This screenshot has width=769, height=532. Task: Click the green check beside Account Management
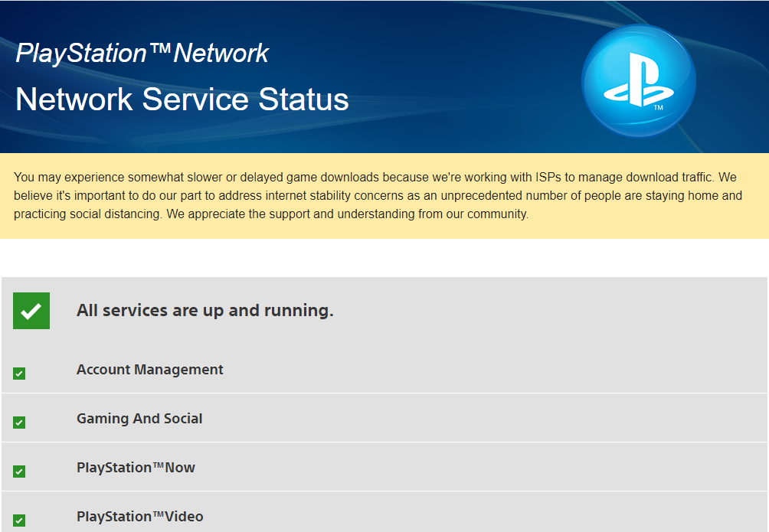[x=19, y=374]
